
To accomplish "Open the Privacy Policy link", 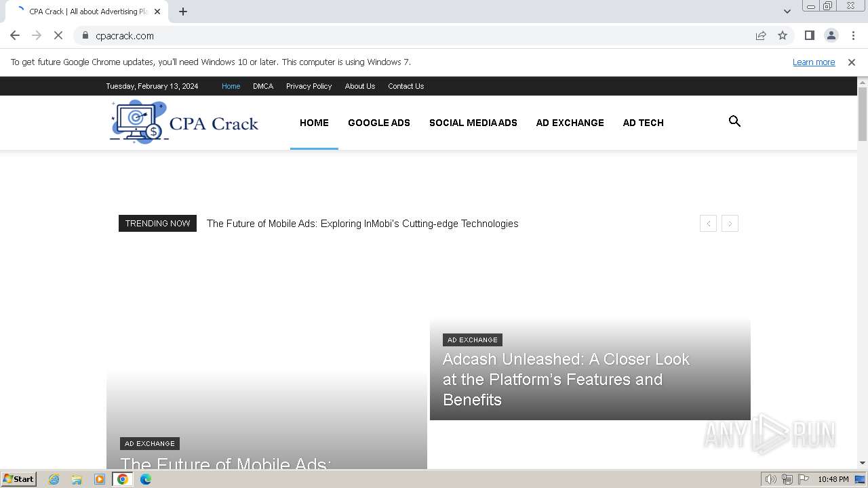I will [x=309, y=86].
